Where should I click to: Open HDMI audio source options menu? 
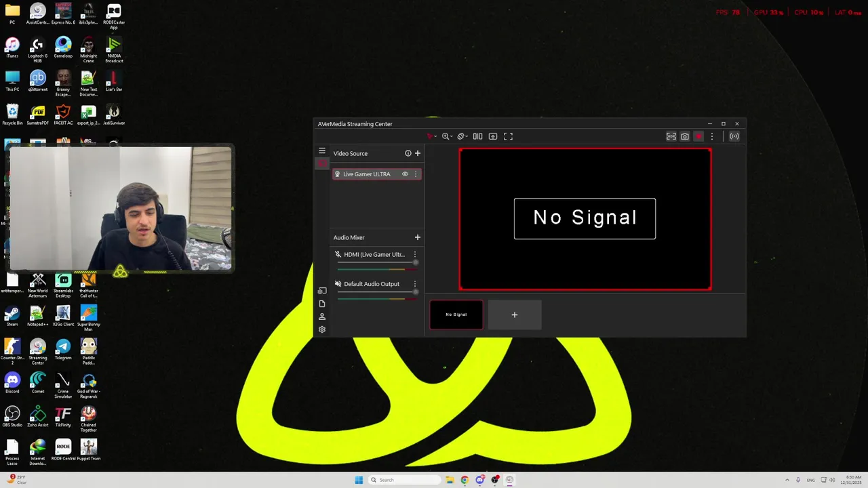pyautogui.click(x=415, y=254)
